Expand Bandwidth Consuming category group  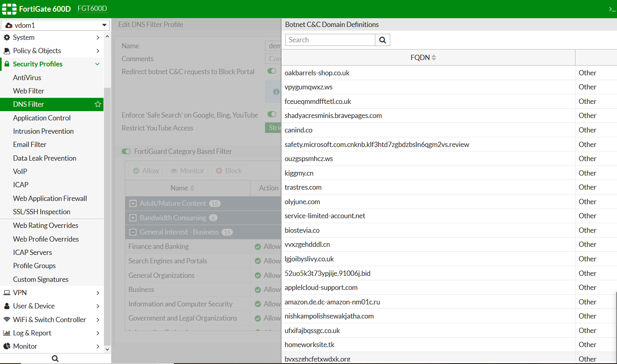tap(133, 218)
